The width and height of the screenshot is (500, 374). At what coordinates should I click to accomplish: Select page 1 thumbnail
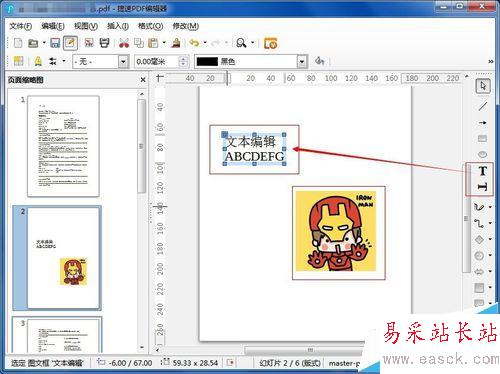pyautogui.click(x=63, y=146)
